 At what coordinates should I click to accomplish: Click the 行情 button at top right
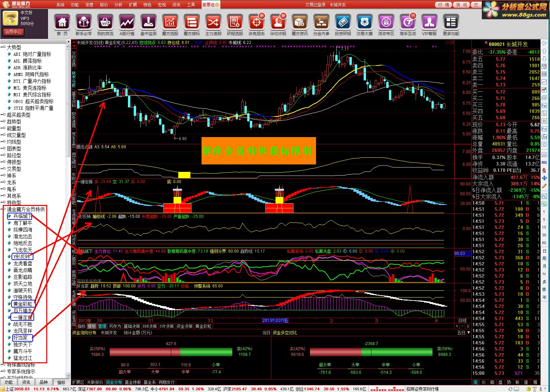444,5
